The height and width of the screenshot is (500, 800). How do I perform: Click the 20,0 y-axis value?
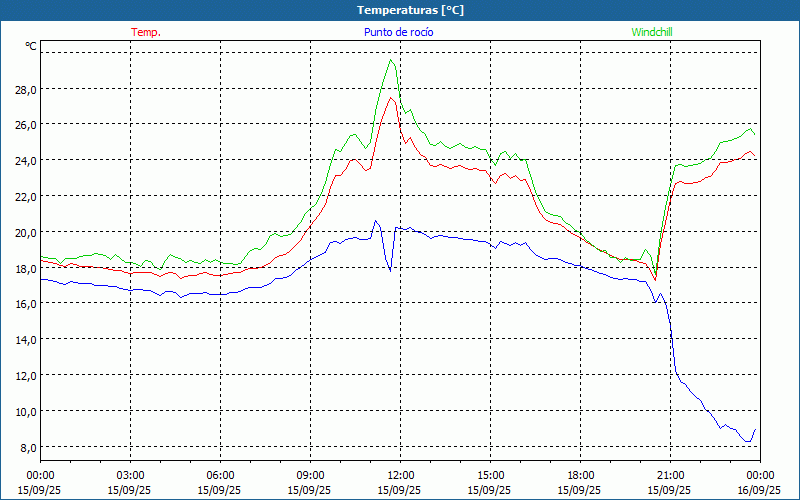tap(25, 232)
